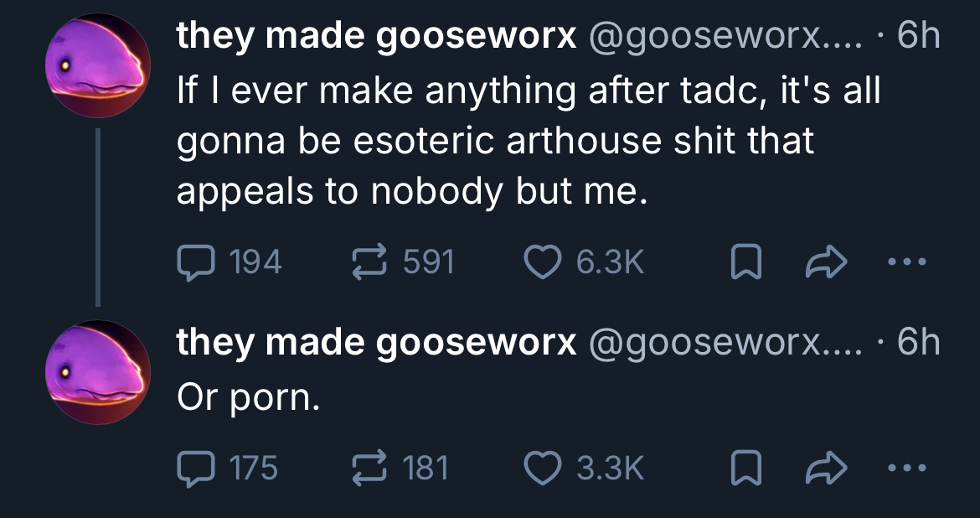980x518 pixels.
Task: Open more options on second post
Action: coord(907,468)
